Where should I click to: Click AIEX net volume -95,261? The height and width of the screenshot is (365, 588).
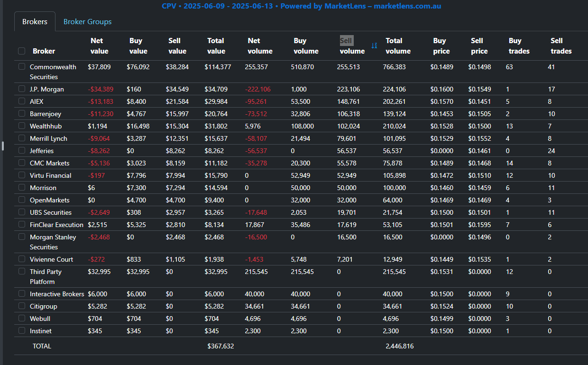click(256, 101)
